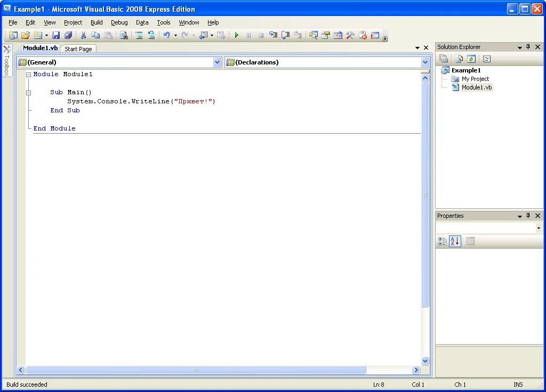Open the (General) class name dropdown
Image resolution: width=546 pixels, height=392 pixels.
tap(217, 62)
